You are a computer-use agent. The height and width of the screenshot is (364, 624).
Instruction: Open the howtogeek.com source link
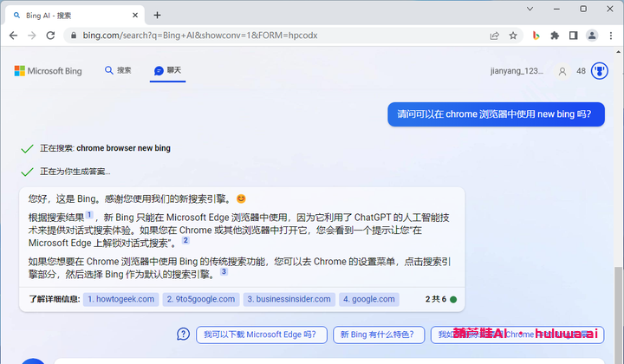point(121,299)
